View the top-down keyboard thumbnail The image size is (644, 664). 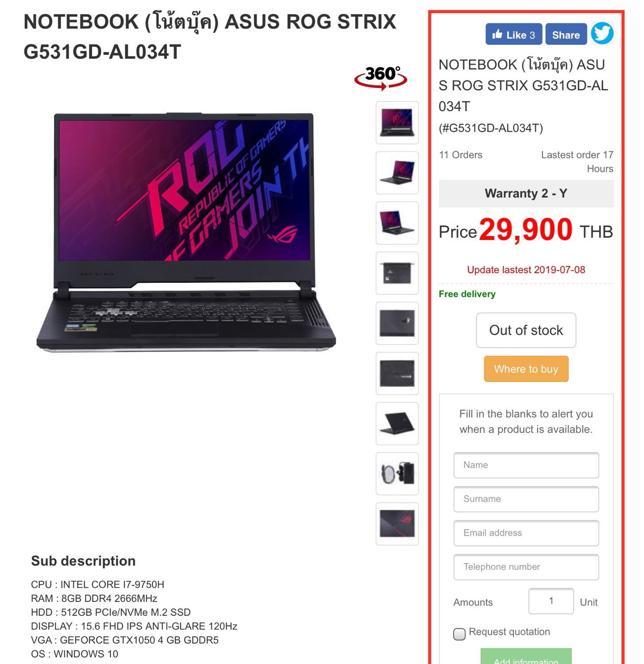[397, 273]
